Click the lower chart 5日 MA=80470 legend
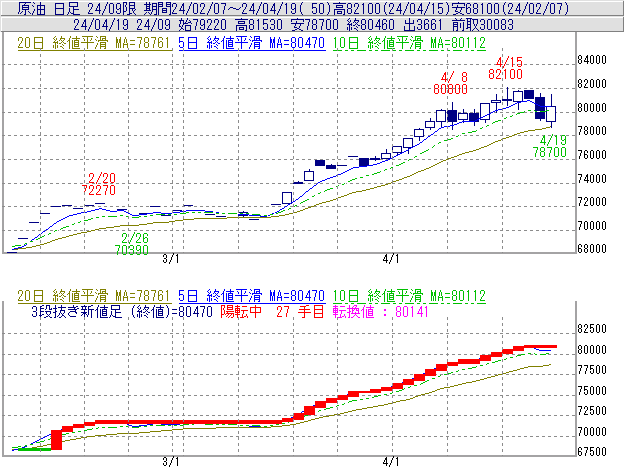Image resolution: width=624 pixels, height=475 pixels. click(252, 296)
